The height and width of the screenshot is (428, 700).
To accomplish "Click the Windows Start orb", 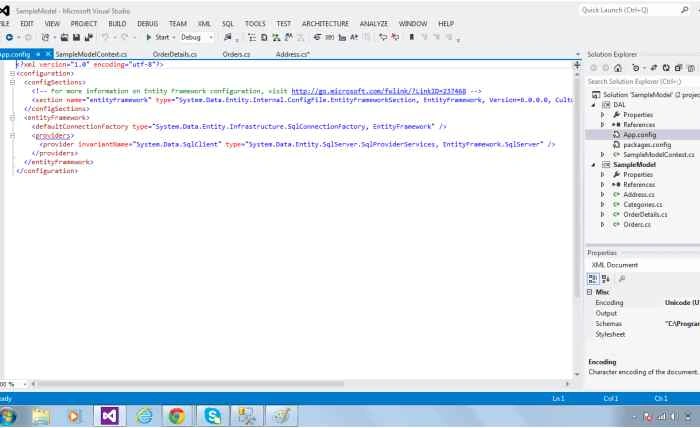I will [8, 416].
